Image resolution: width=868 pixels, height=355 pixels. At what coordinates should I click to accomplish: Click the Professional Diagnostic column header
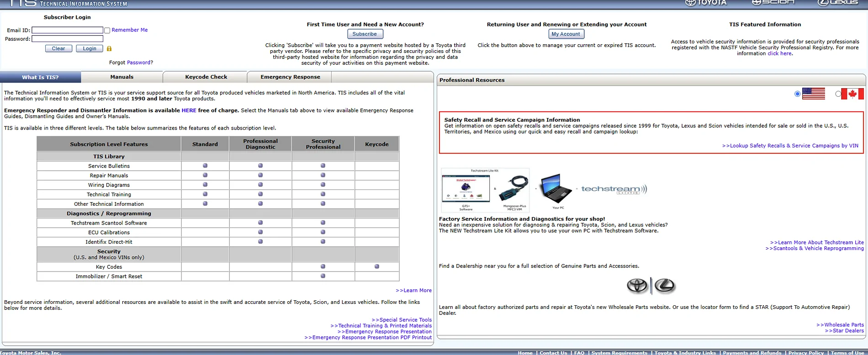[260, 144]
